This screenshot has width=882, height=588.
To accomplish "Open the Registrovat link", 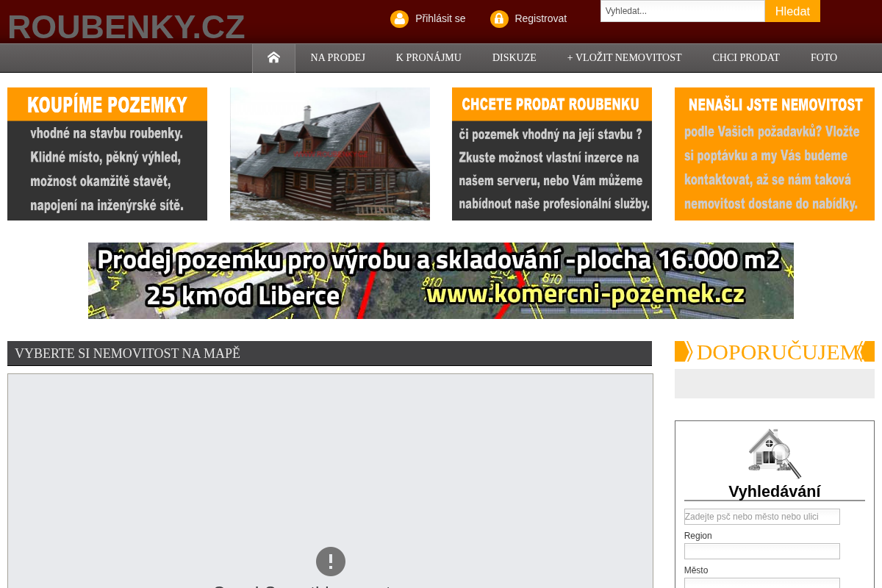I will [540, 18].
